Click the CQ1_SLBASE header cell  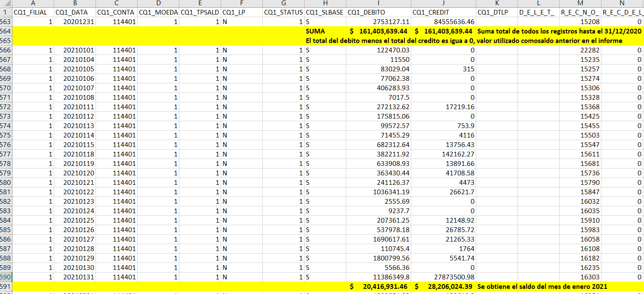pyautogui.click(x=325, y=12)
